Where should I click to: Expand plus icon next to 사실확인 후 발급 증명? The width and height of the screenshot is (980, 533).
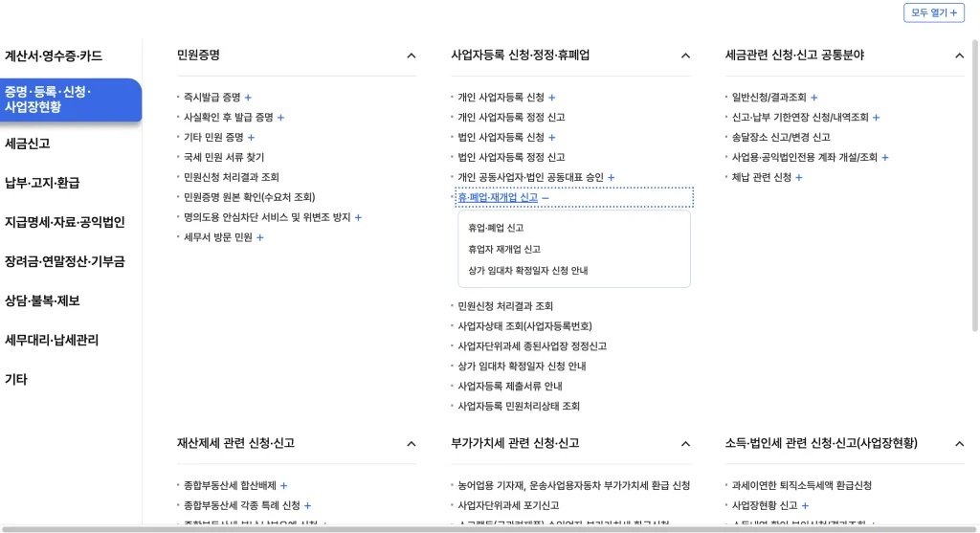pos(280,118)
